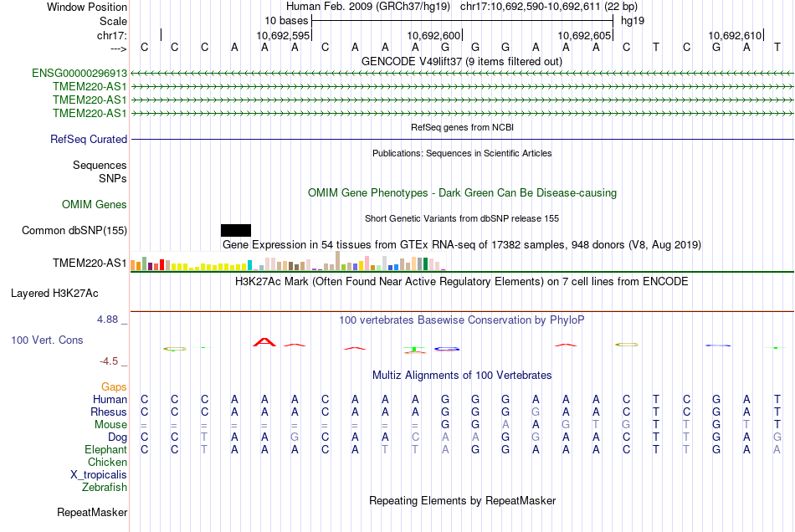The width and height of the screenshot is (795, 532).
Task: Click the RepeatMasker track label
Action: 92,512
